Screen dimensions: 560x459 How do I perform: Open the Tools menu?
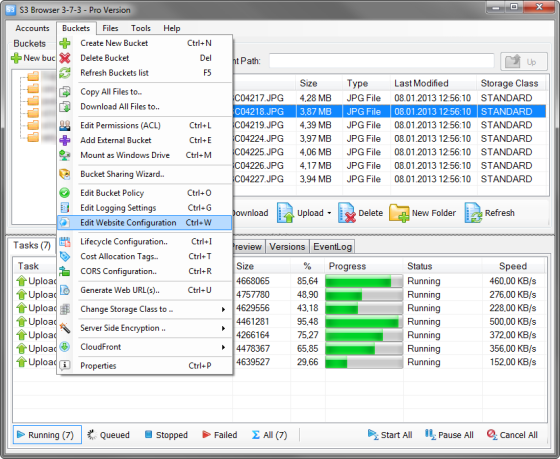coord(141,28)
